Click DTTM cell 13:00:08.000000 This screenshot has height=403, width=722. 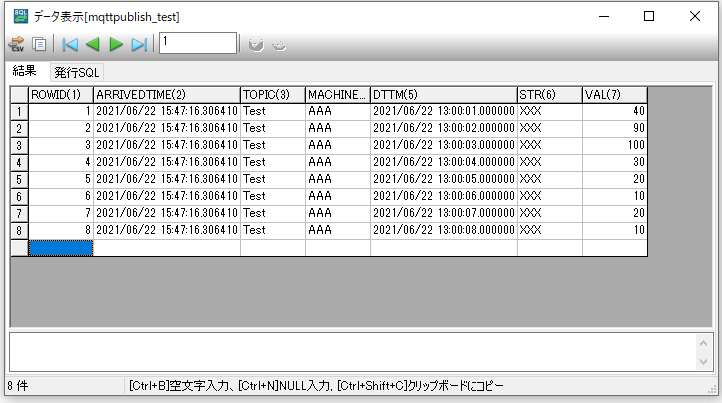click(x=444, y=231)
